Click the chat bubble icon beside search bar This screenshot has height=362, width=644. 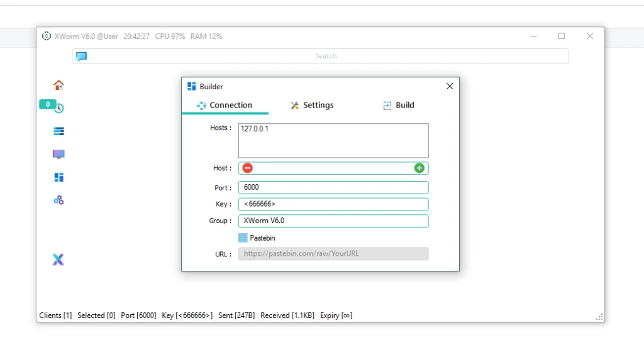pos(81,56)
